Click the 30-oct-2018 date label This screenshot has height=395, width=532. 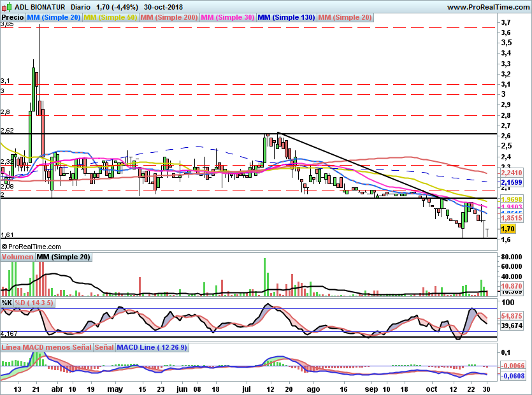163,7
